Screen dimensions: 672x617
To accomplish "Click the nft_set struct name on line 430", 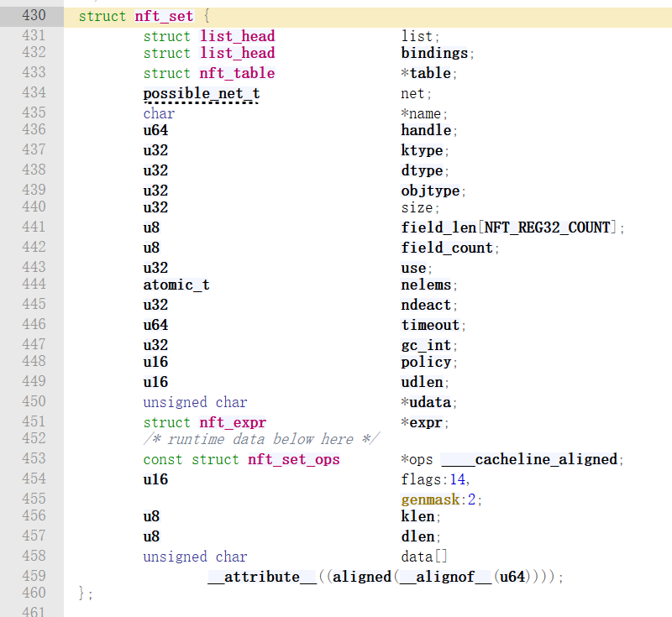I will point(164,16).
